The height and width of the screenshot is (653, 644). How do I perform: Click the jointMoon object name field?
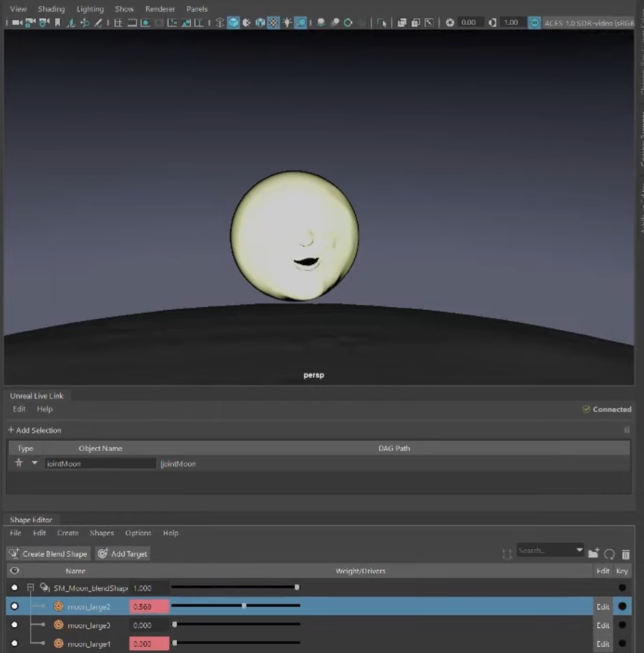[x=101, y=464]
